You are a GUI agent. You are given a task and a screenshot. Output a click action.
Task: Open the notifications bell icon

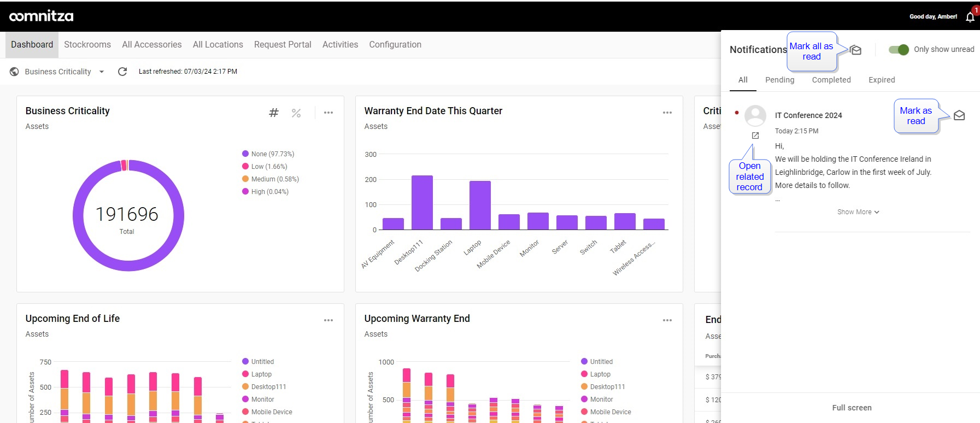pos(970,17)
